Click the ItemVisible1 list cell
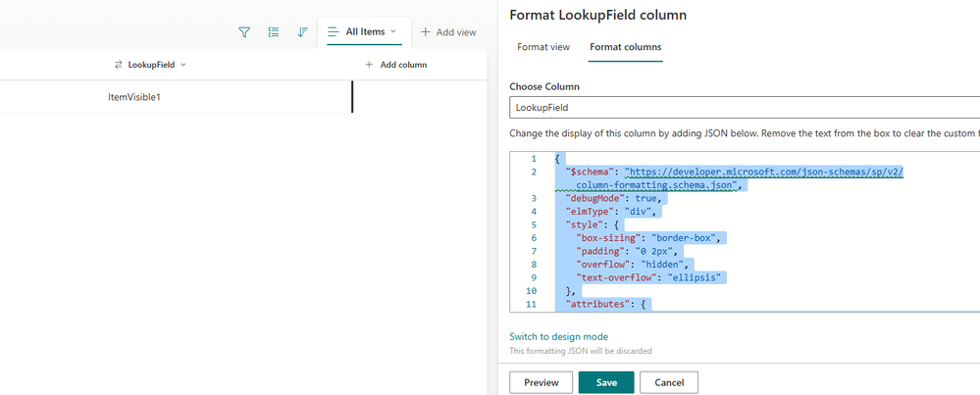 click(134, 97)
